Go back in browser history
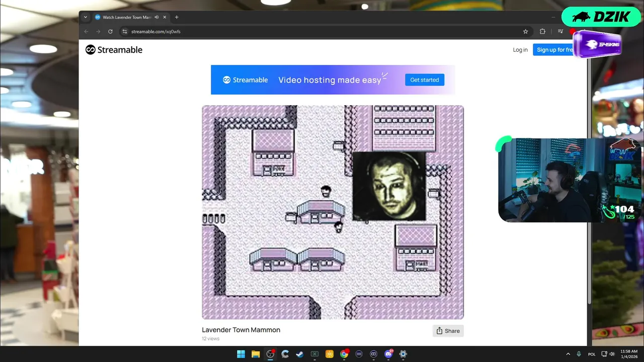This screenshot has height=362, width=644. [86, 31]
